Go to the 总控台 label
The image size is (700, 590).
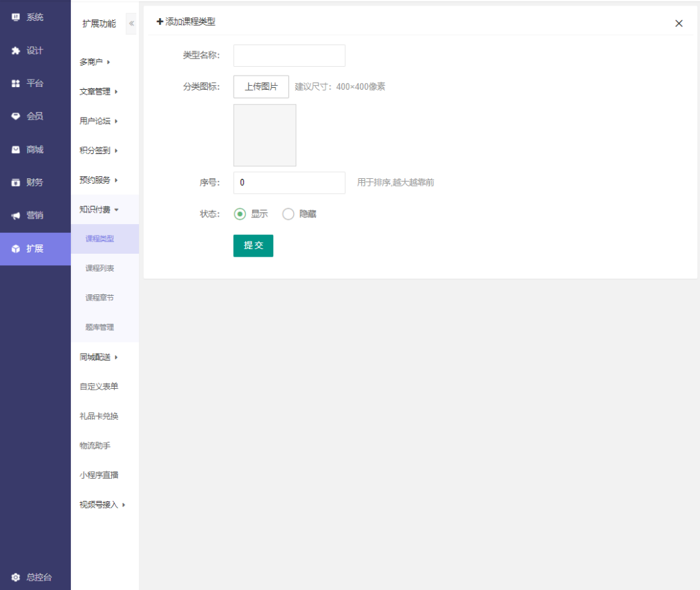[x=39, y=577]
